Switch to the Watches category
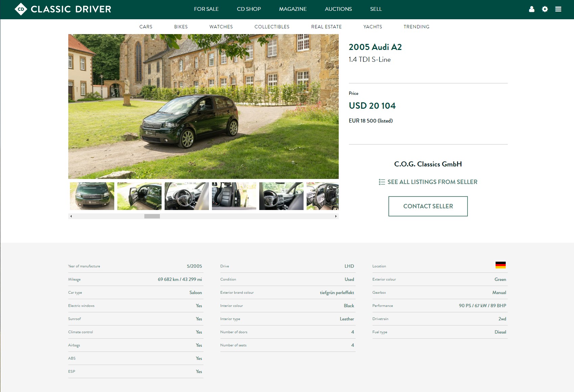 coord(221,27)
